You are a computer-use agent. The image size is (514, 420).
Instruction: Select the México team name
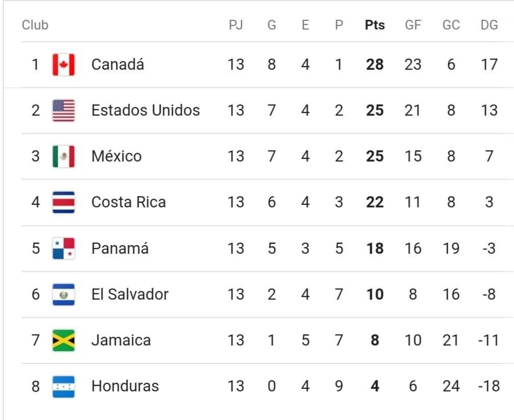pyautogui.click(x=116, y=156)
